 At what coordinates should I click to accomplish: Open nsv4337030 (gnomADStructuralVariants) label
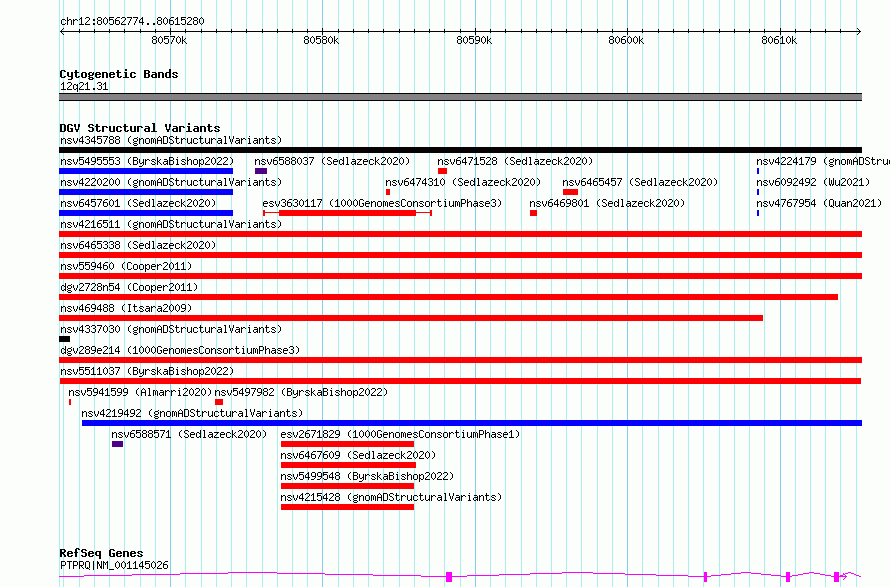point(171,329)
